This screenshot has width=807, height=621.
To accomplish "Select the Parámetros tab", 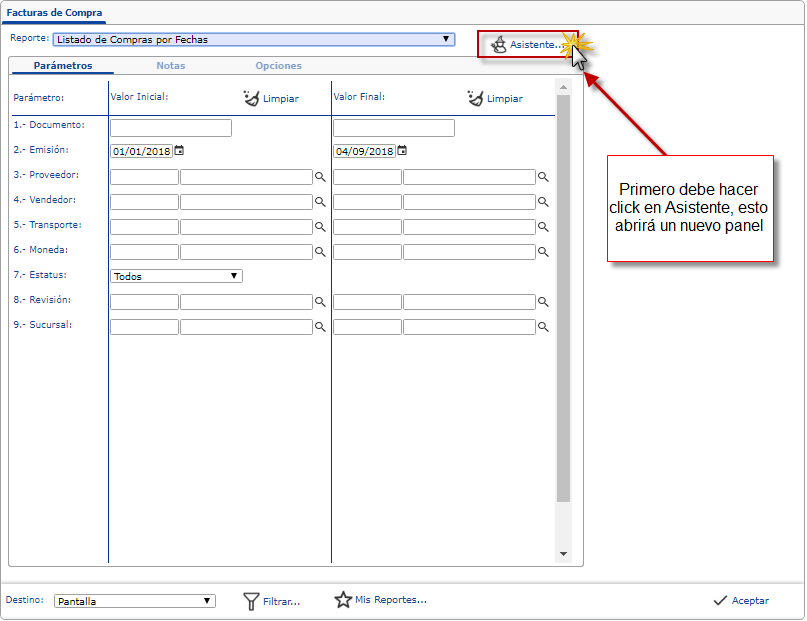I will click(62, 66).
